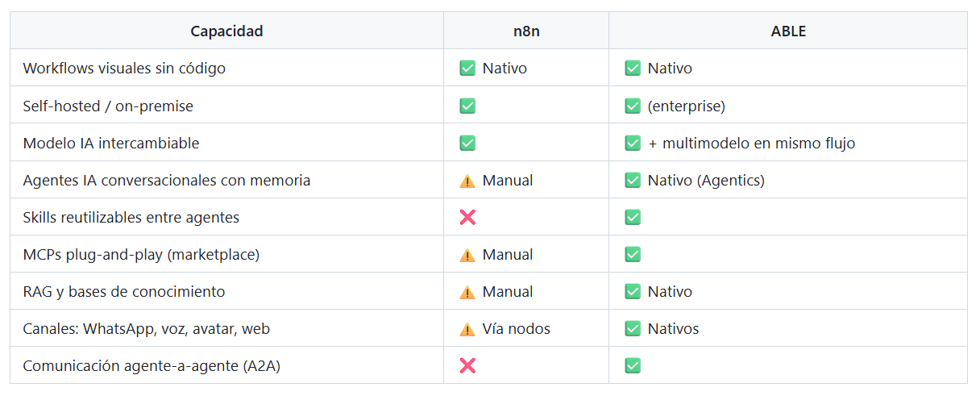The width and height of the screenshot is (980, 400).
Task: Click ABLE green check for MCPs plug-and-play
Action: pyautogui.click(x=633, y=254)
